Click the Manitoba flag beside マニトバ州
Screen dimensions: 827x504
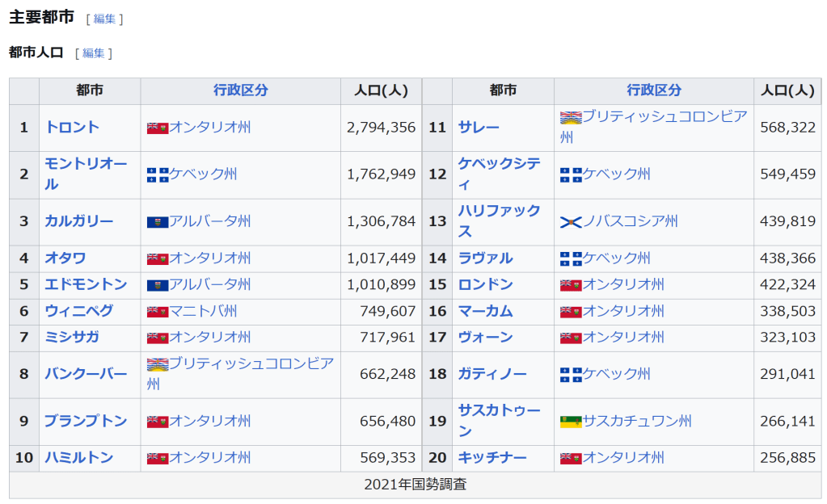pos(157,312)
